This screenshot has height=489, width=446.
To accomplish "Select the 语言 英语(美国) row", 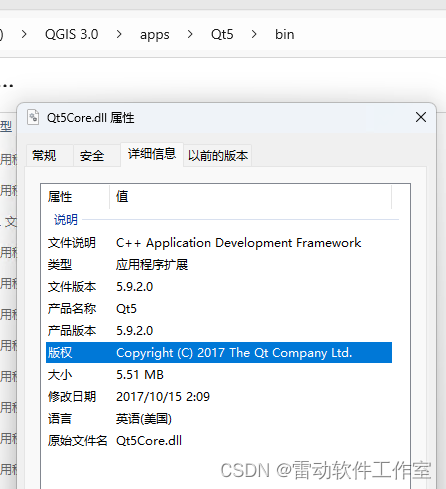I will click(219, 419).
